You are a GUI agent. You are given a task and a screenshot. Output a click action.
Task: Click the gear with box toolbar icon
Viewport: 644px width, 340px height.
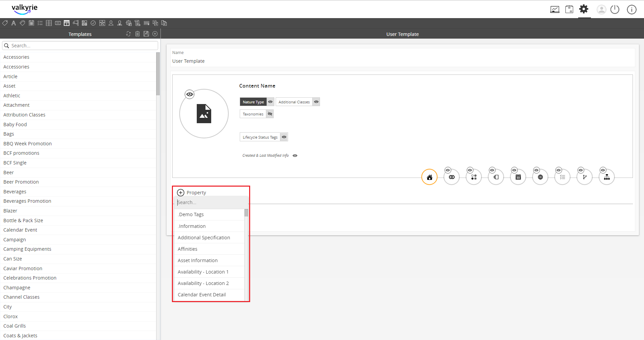[129, 23]
